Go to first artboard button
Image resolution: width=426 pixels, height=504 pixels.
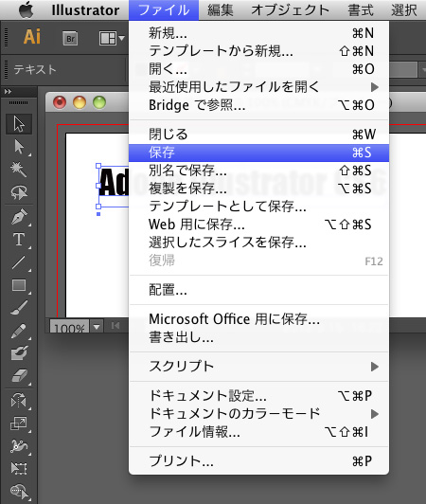click(115, 326)
